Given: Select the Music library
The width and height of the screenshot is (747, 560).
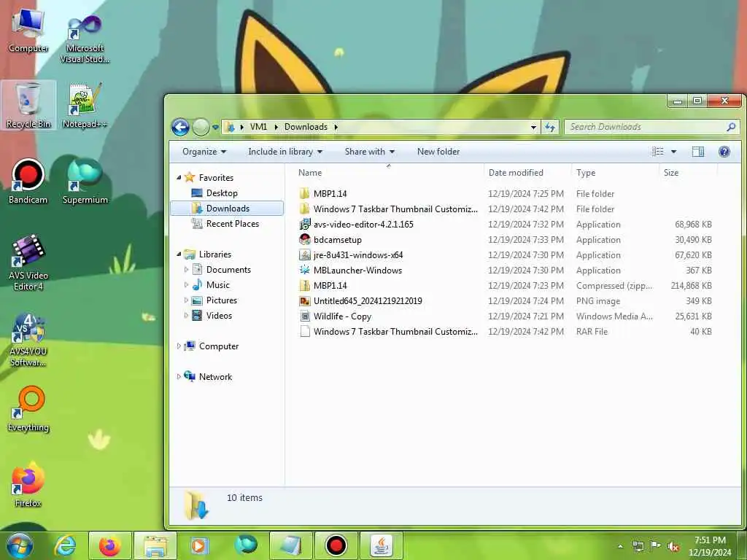Looking at the screenshot, I should tap(217, 285).
